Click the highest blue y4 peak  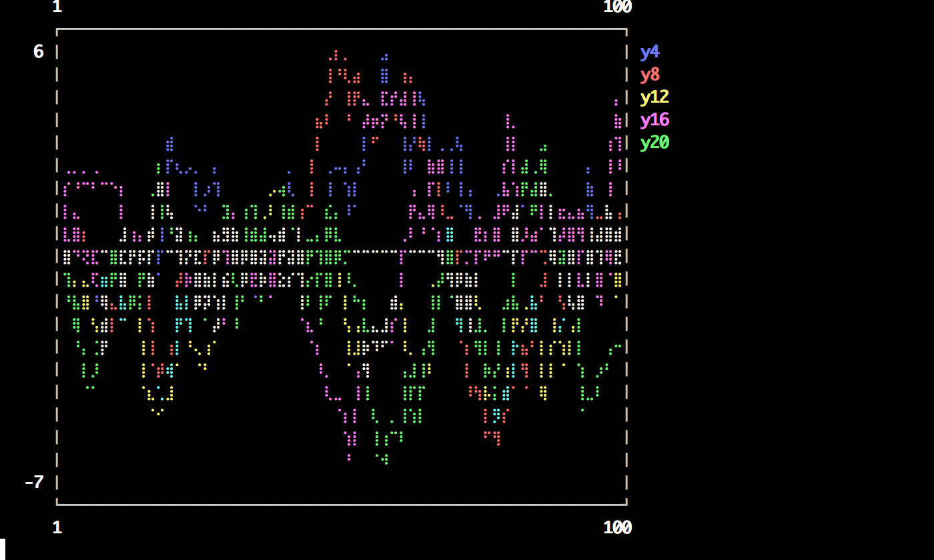(384, 57)
